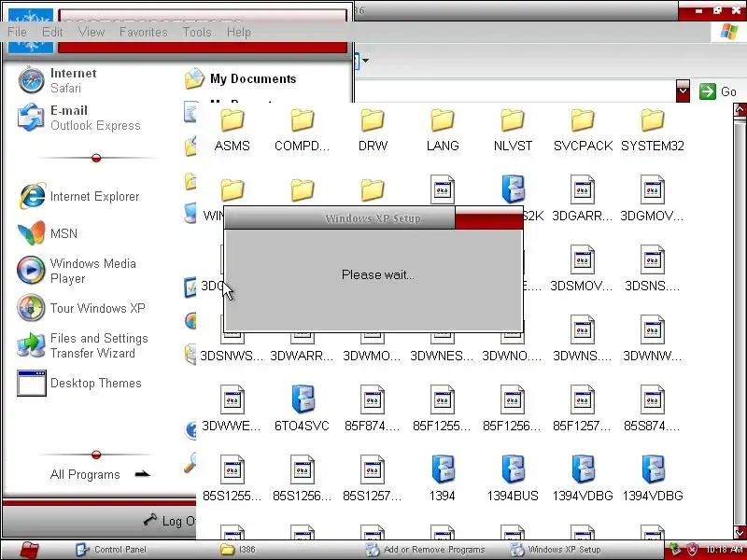
Task: Click the 3DWMO... file name
Action: point(372,356)
